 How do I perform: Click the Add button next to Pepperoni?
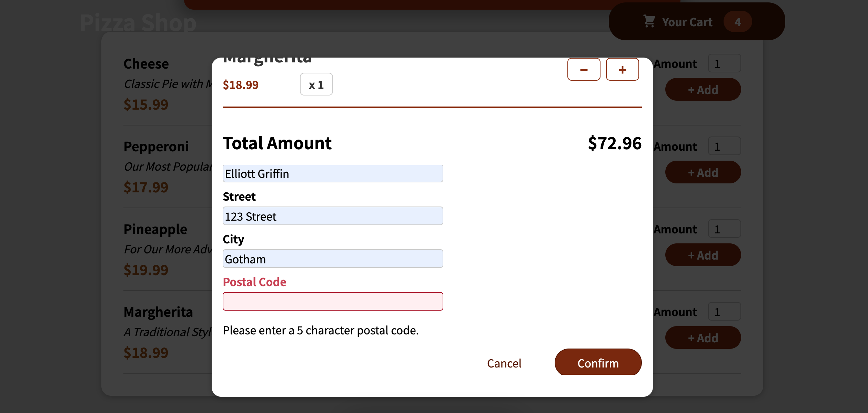[x=703, y=172]
